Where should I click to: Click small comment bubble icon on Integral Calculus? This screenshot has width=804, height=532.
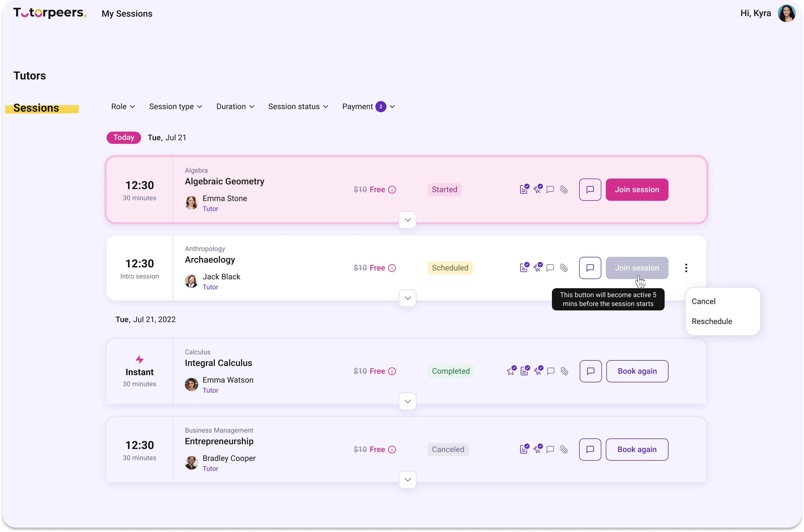[551, 371]
